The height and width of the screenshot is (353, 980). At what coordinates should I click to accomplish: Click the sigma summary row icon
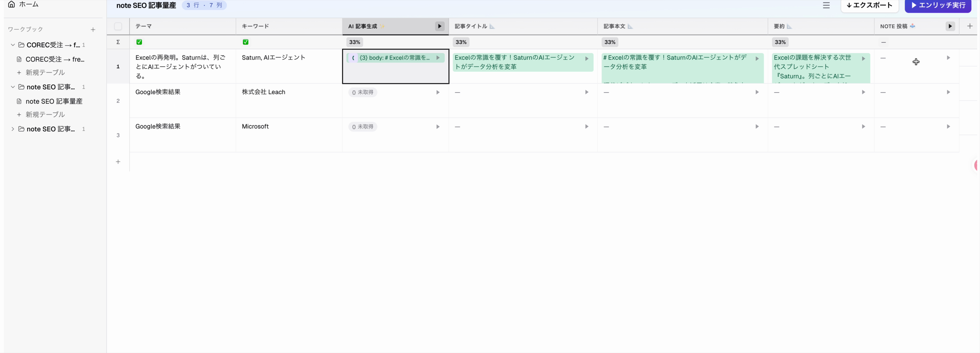click(118, 42)
